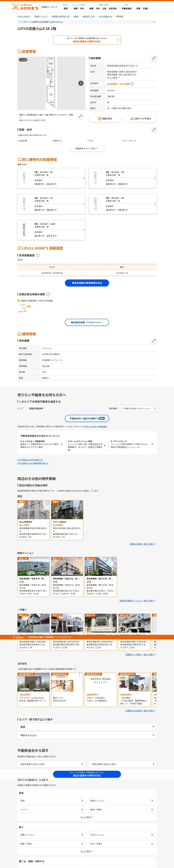Follow LOTUS武蔵小山4 breadcrumb link
Screen dimensions: 174x868
(105, 16)
